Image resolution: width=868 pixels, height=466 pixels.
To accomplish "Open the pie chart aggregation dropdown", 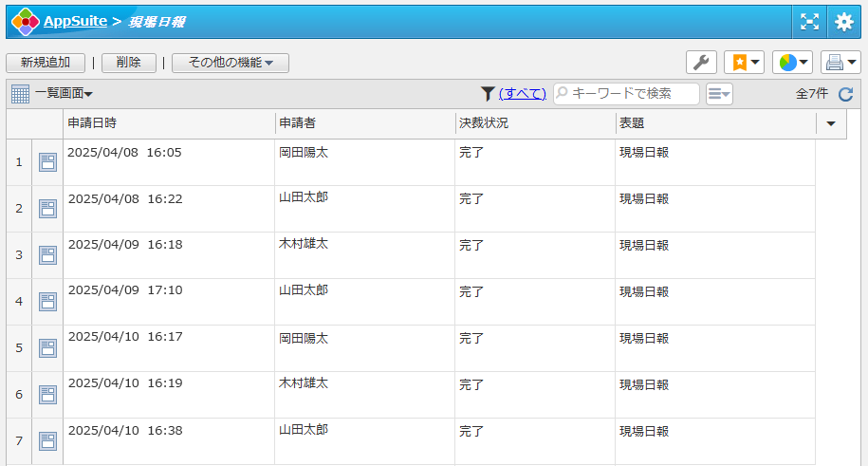I will coord(792,63).
